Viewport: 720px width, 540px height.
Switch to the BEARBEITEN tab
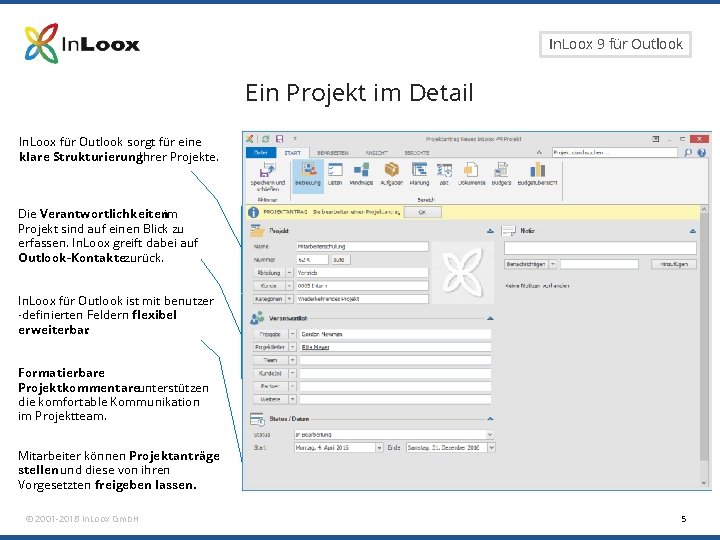click(332, 153)
